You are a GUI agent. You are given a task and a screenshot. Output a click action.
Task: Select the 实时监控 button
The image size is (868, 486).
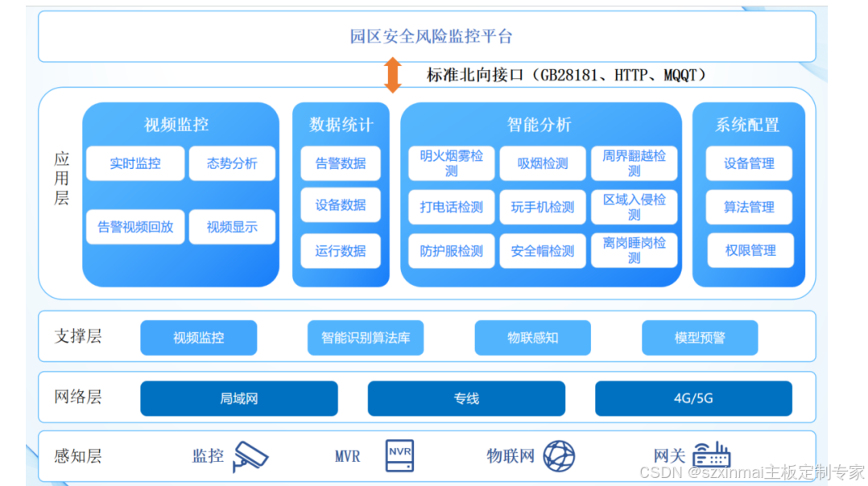[x=135, y=163]
